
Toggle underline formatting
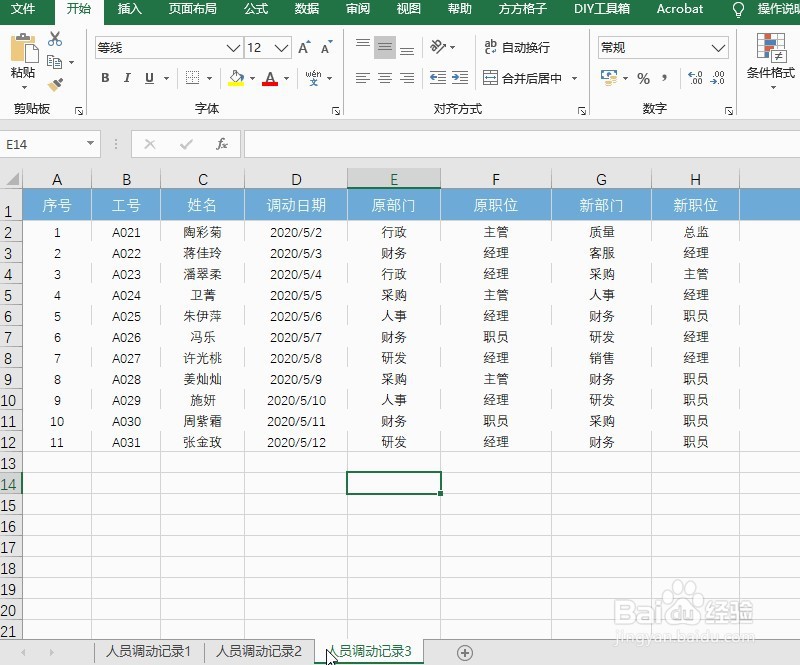tap(149, 77)
